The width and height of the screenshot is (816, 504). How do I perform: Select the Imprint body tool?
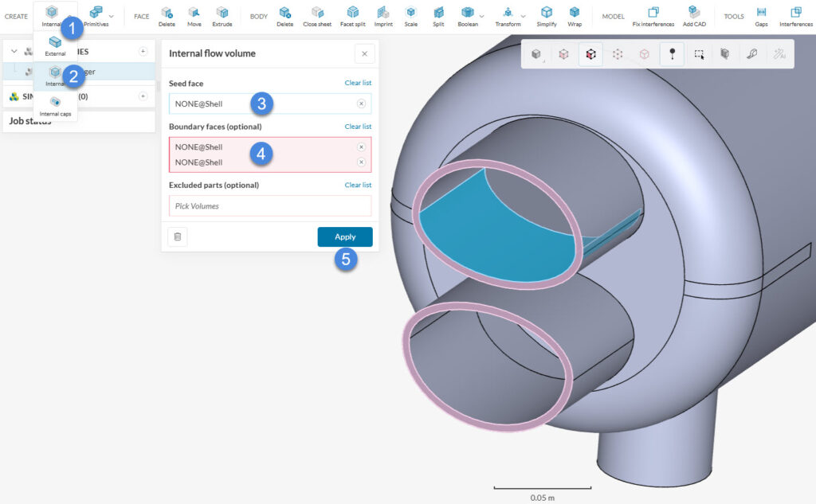click(x=383, y=14)
